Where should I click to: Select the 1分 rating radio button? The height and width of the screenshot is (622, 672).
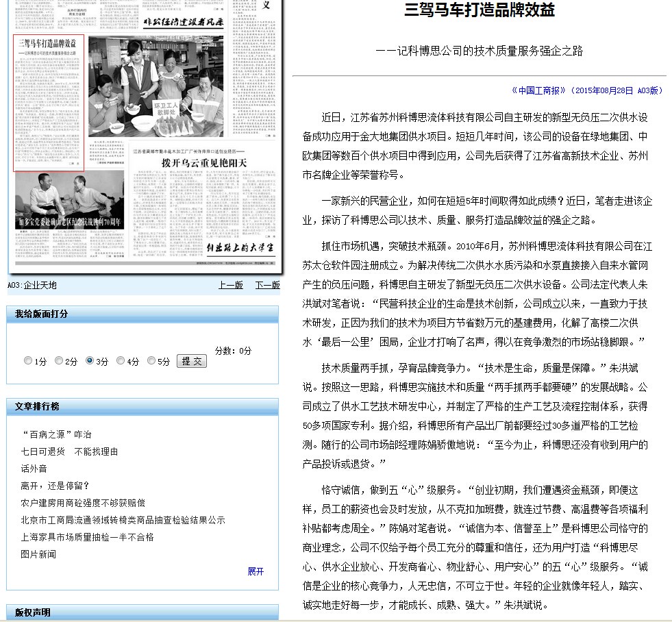[28, 361]
